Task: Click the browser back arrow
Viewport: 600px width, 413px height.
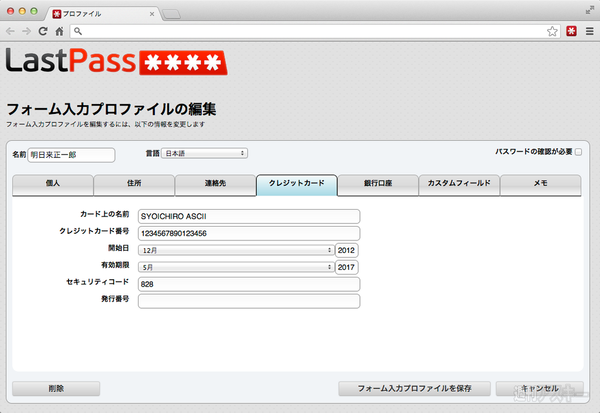Action: coord(10,31)
